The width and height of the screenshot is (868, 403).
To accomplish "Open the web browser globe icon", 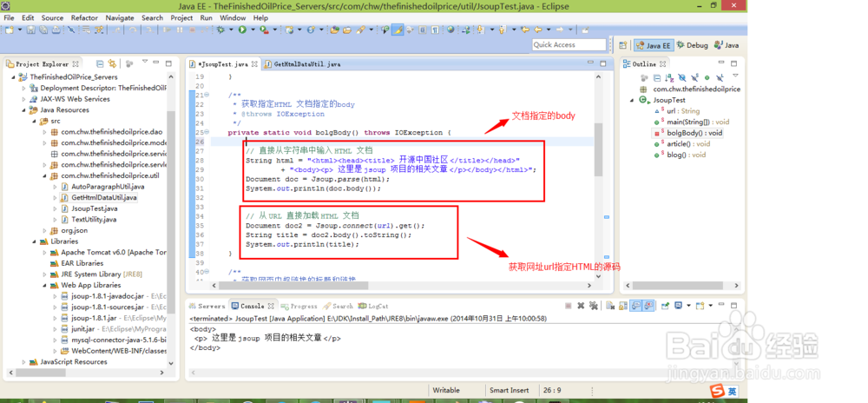I will (450, 30).
